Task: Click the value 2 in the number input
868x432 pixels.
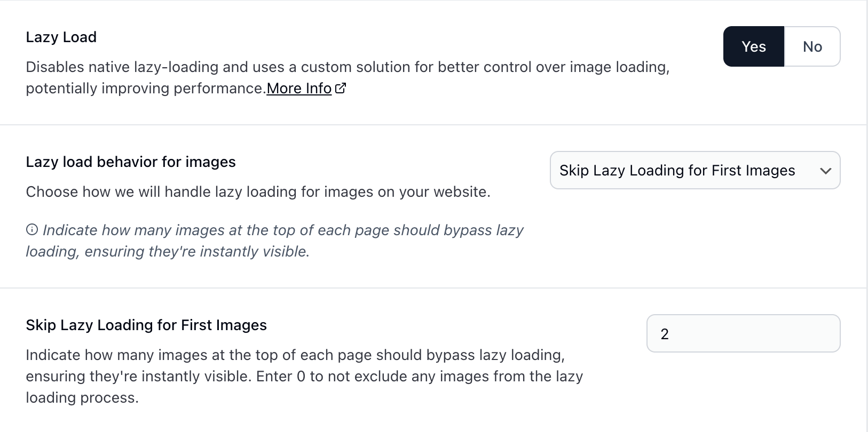Action: tap(665, 334)
